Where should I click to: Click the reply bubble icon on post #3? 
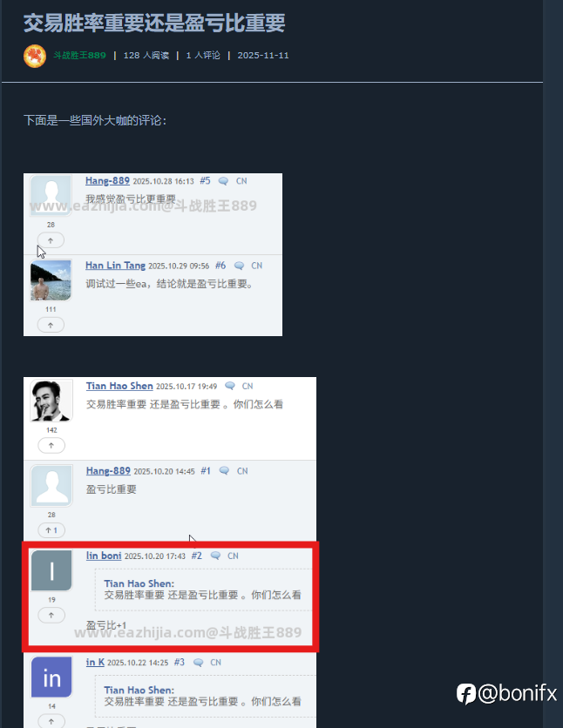pyautogui.click(x=199, y=663)
